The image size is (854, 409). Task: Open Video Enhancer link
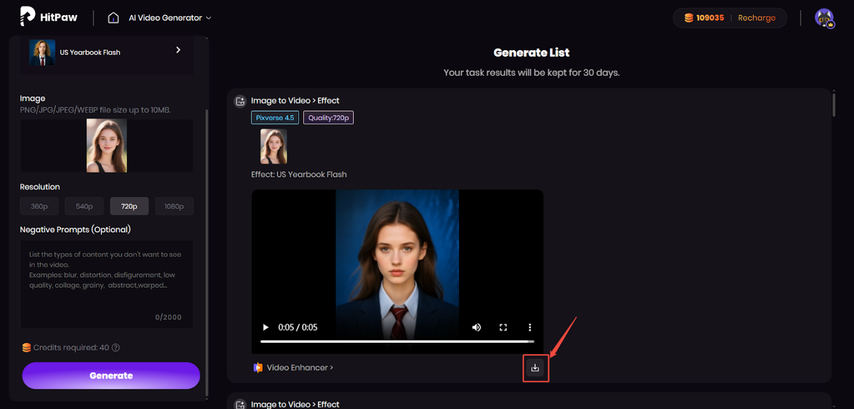click(298, 368)
